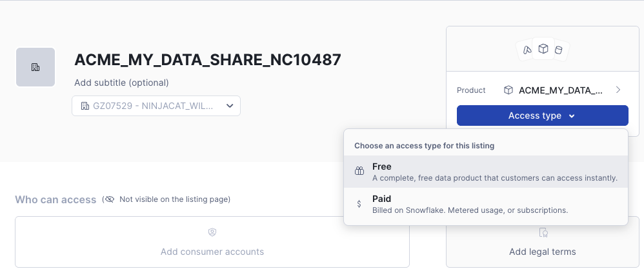The height and width of the screenshot is (280, 644).
Task: Click the crossed-eye not visible icon
Action: (109, 199)
